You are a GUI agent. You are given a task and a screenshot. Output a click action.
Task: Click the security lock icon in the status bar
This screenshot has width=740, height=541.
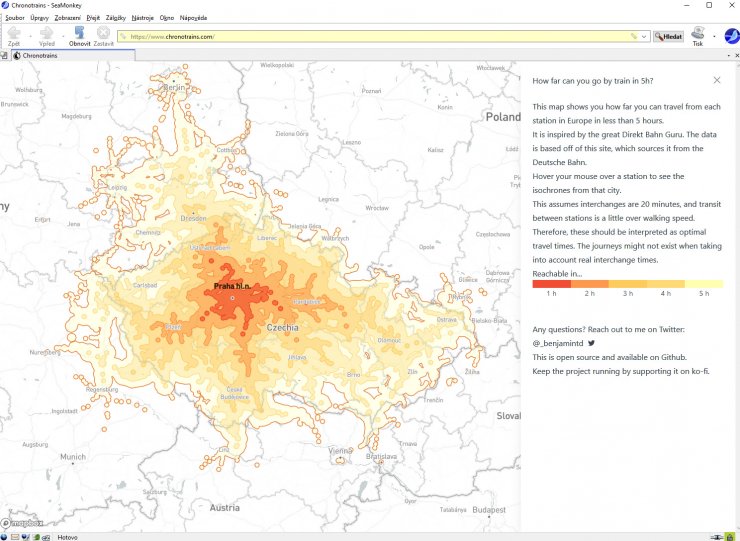click(730, 537)
